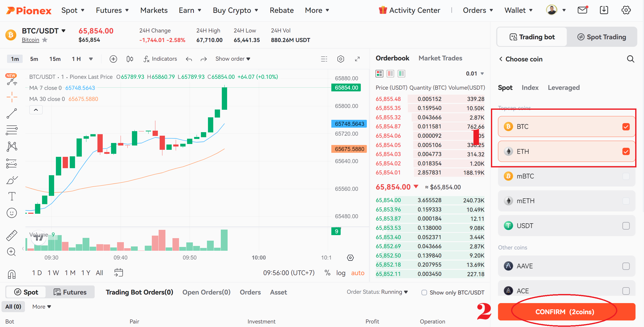This screenshot has width=644, height=327.
Task: Open the mail inbox icon
Action: click(x=582, y=10)
